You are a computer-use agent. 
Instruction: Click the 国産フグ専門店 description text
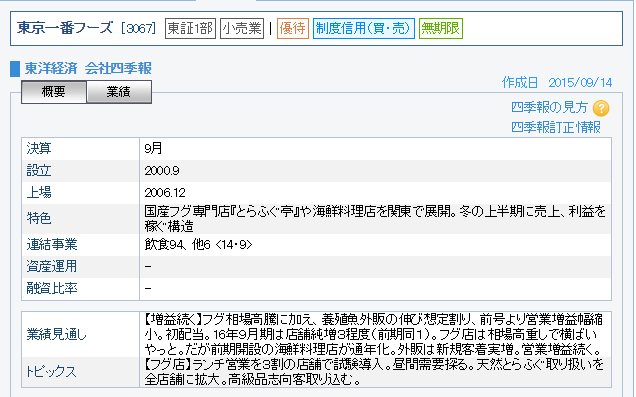click(375, 219)
